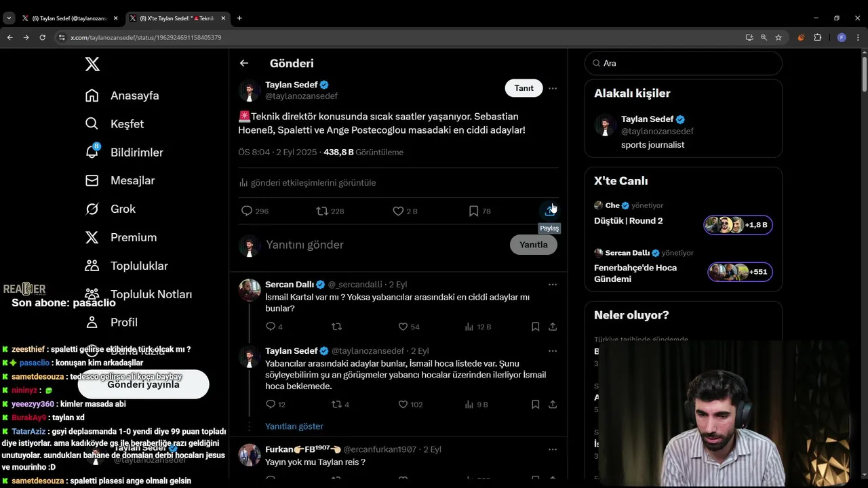The image size is (868, 488).
Task: Expand Yanıtları göster replies
Action: click(294, 426)
